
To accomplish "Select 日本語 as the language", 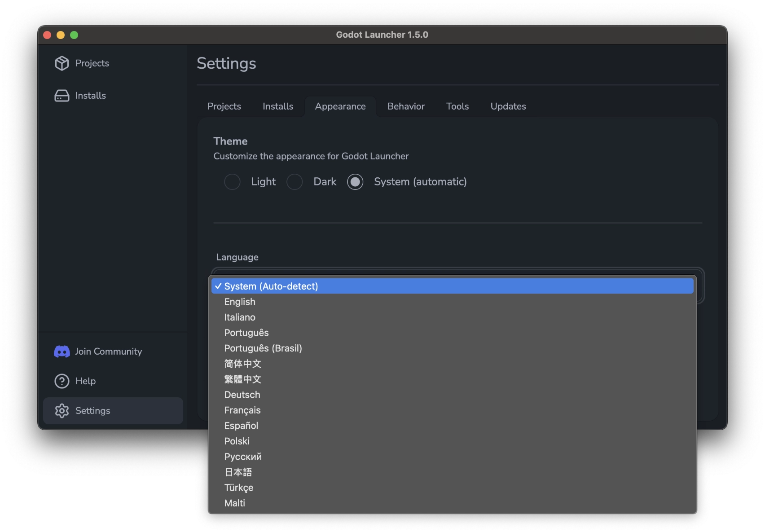I will [x=238, y=472].
